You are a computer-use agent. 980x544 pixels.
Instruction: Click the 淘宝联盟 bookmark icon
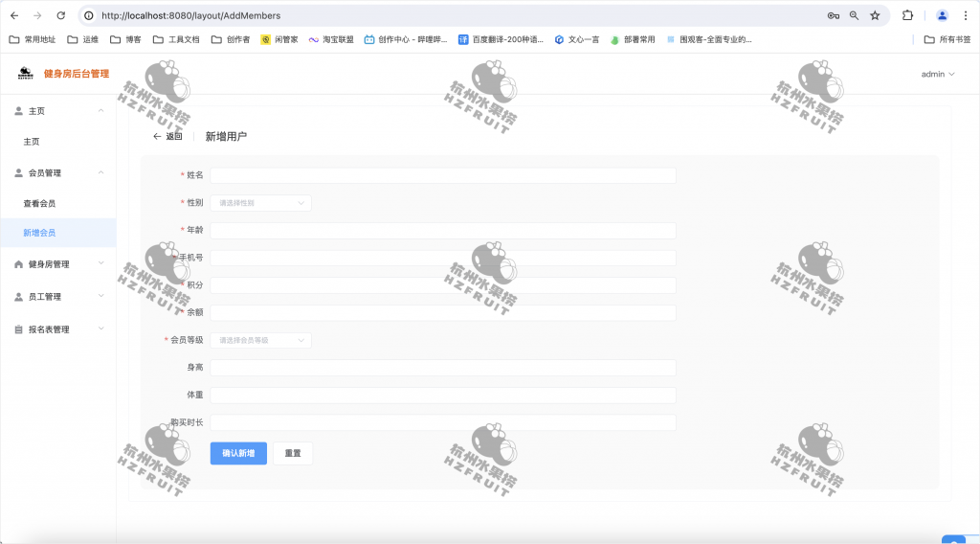[x=314, y=39]
